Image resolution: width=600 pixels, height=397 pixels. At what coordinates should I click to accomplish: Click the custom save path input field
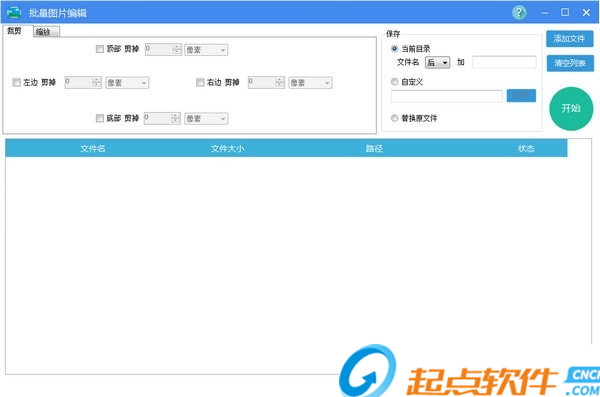pyautogui.click(x=447, y=96)
